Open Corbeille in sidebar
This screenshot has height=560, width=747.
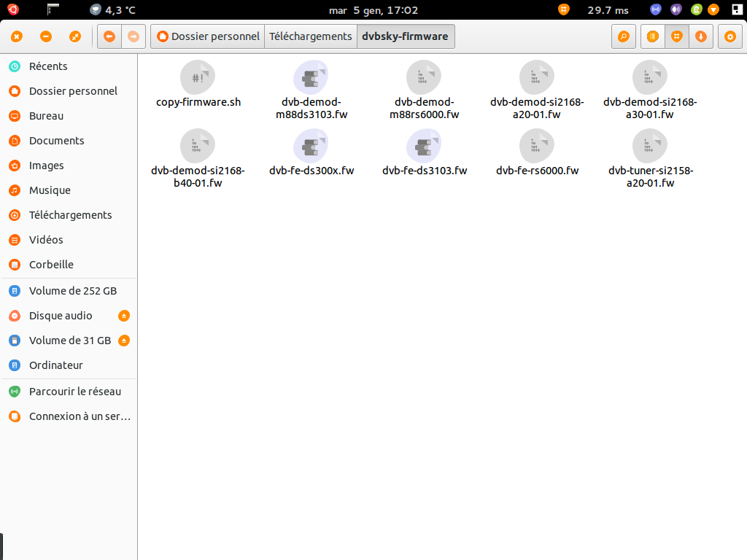coord(69,264)
